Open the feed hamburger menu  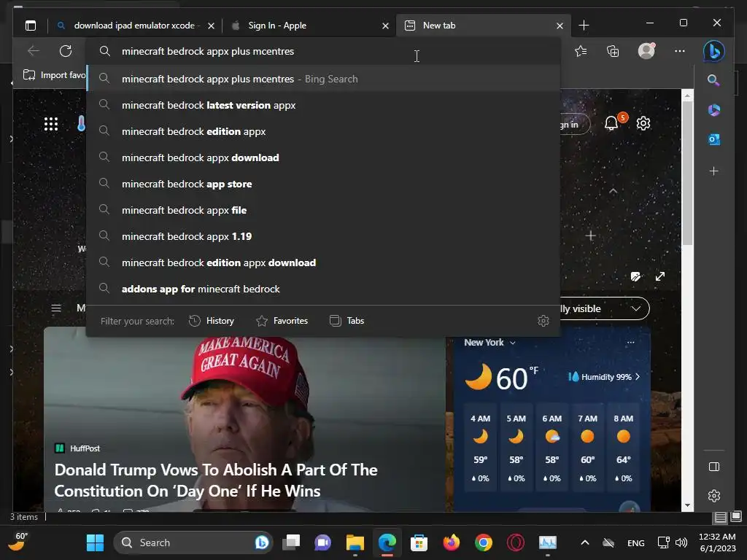(56, 308)
